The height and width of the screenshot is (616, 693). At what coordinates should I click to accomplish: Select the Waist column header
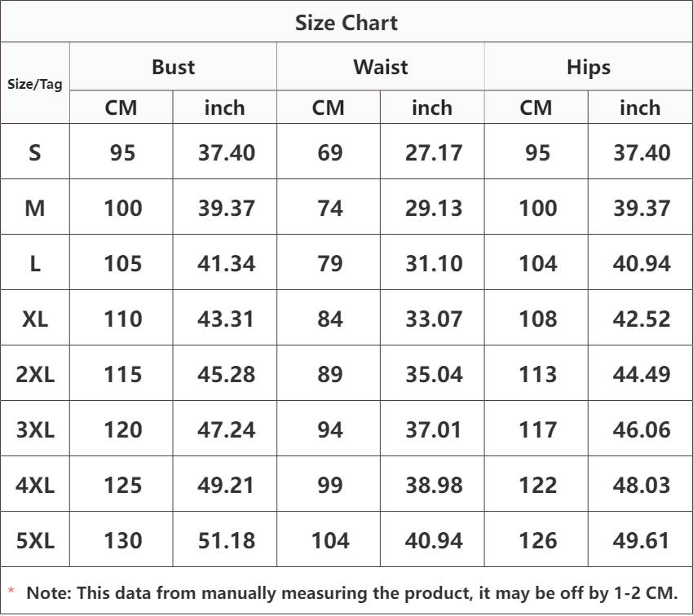(x=380, y=67)
